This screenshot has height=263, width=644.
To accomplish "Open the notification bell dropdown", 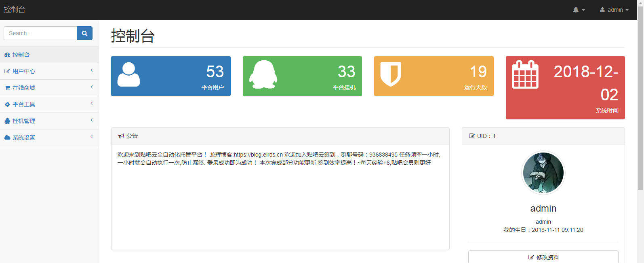I will [x=579, y=10].
